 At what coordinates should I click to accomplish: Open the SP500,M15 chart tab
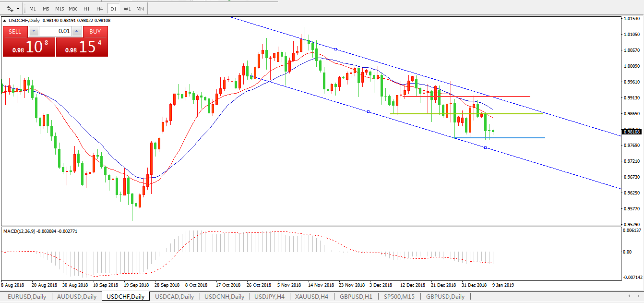[x=399, y=296]
